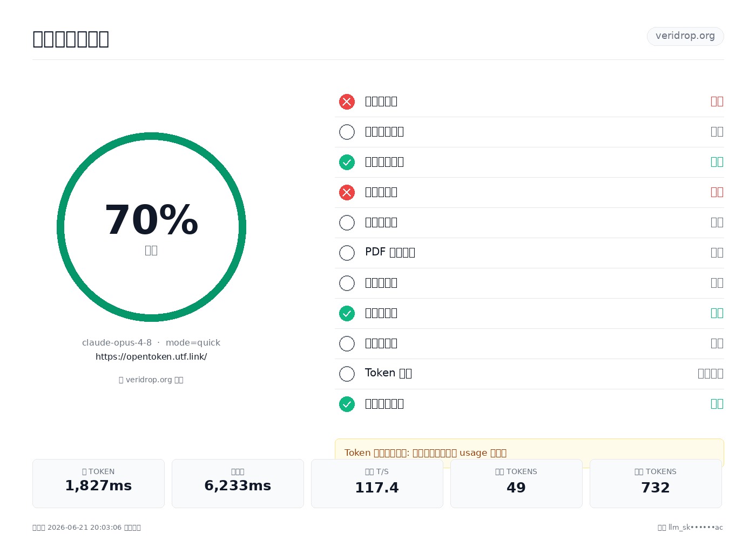Select the 1,827ms first TOKEN stat card
Screen dimensions: 756x540
98,483
